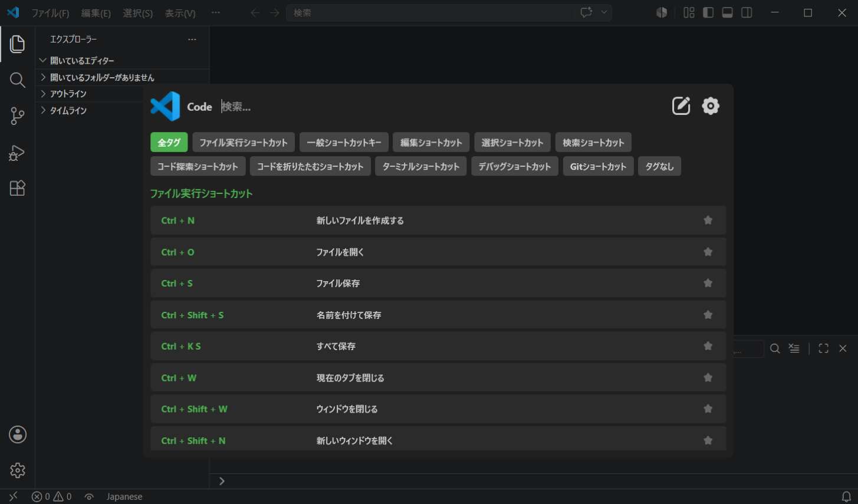Open the Search view in activity bar
This screenshot has height=504, width=858.
point(18,80)
